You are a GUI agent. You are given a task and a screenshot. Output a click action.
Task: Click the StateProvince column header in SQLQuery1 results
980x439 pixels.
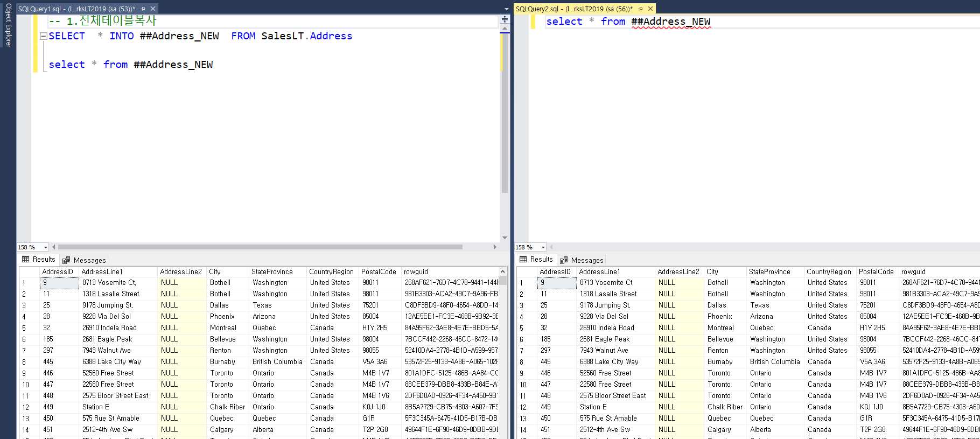click(x=278, y=272)
